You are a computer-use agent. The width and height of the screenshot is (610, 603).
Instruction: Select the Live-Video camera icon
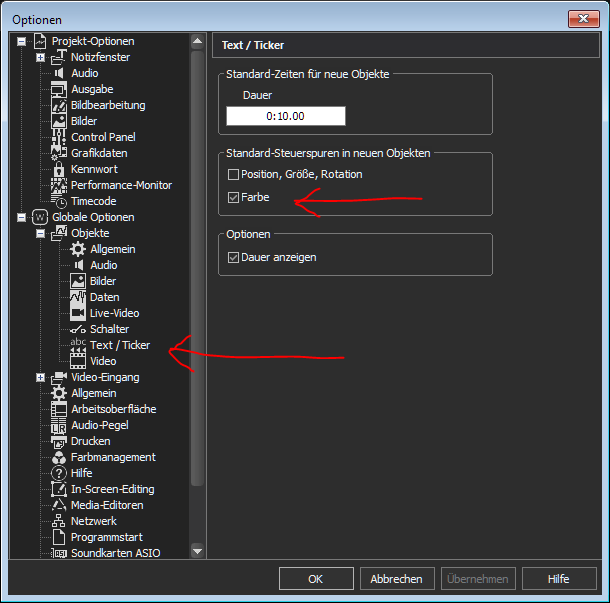pyautogui.click(x=78, y=313)
